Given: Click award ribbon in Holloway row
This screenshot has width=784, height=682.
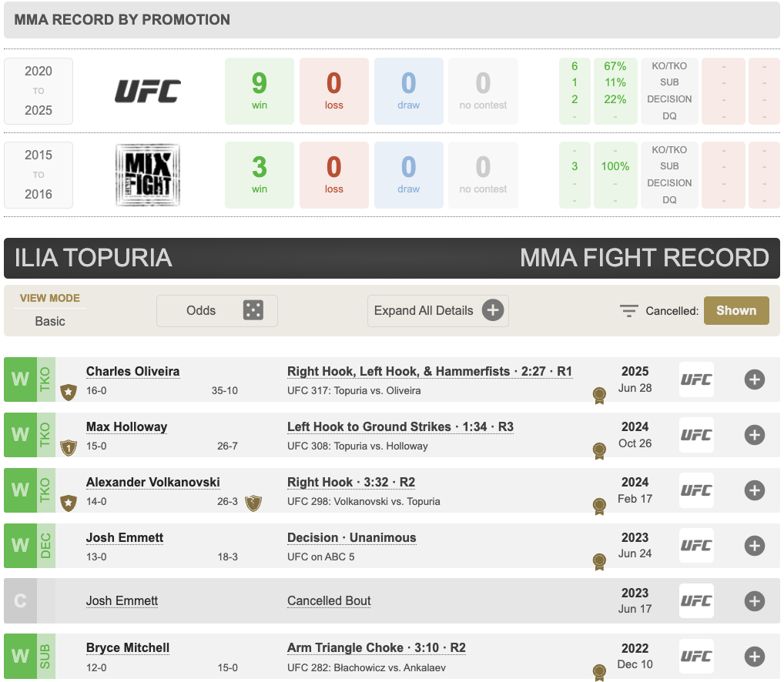Looking at the screenshot, I should 599,451.
